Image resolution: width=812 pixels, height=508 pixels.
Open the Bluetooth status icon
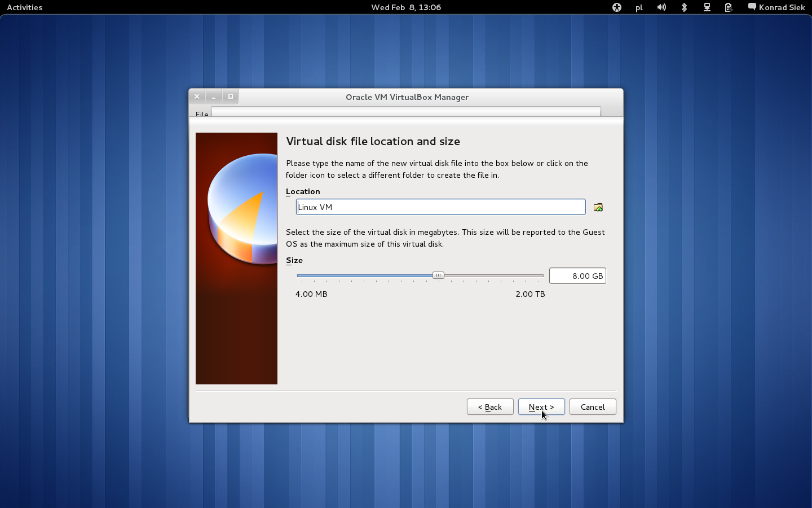click(x=684, y=7)
